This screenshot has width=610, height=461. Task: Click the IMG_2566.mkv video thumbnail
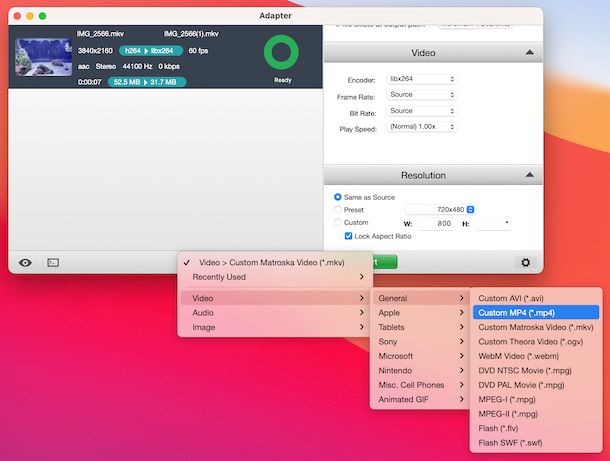[43, 57]
